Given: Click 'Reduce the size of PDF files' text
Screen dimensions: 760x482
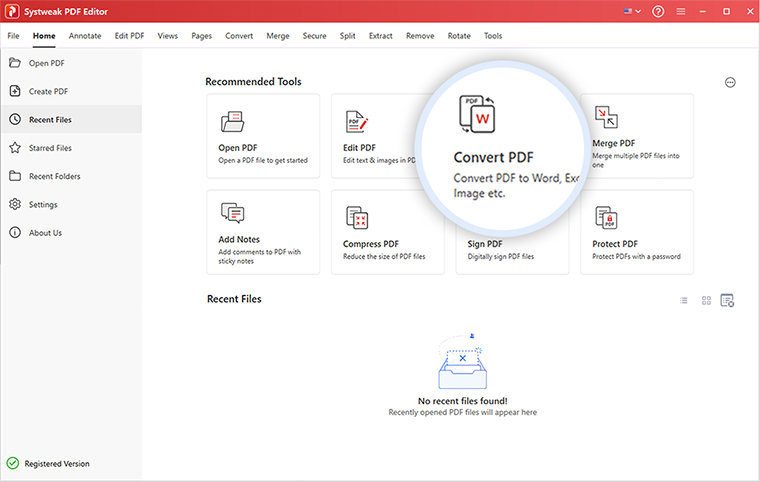Looking at the screenshot, I should pos(384,257).
